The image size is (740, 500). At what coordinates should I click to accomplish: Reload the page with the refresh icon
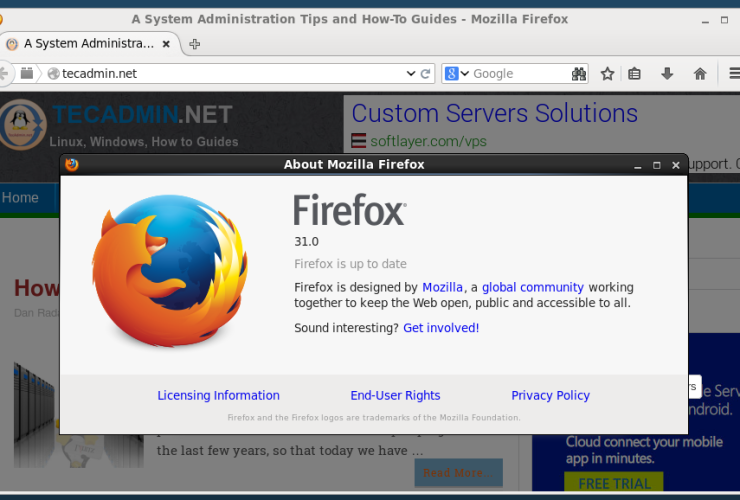(x=426, y=74)
